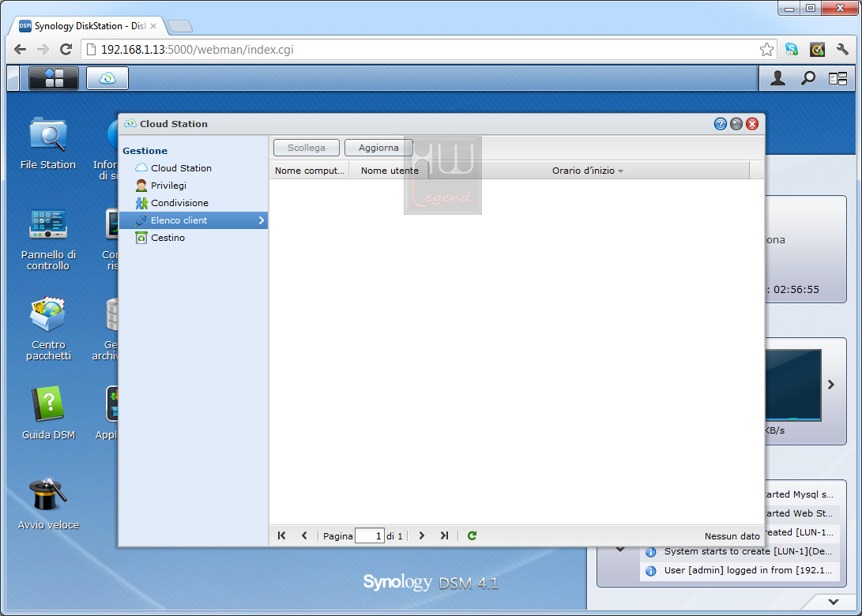Click the User [admin] logged in log entry

tap(740, 570)
